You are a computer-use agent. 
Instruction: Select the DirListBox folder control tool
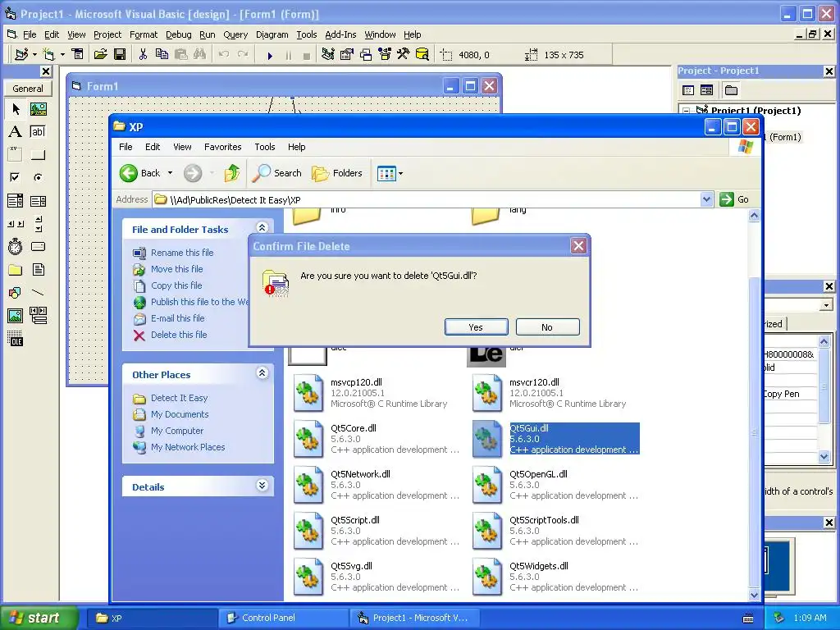(16, 269)
